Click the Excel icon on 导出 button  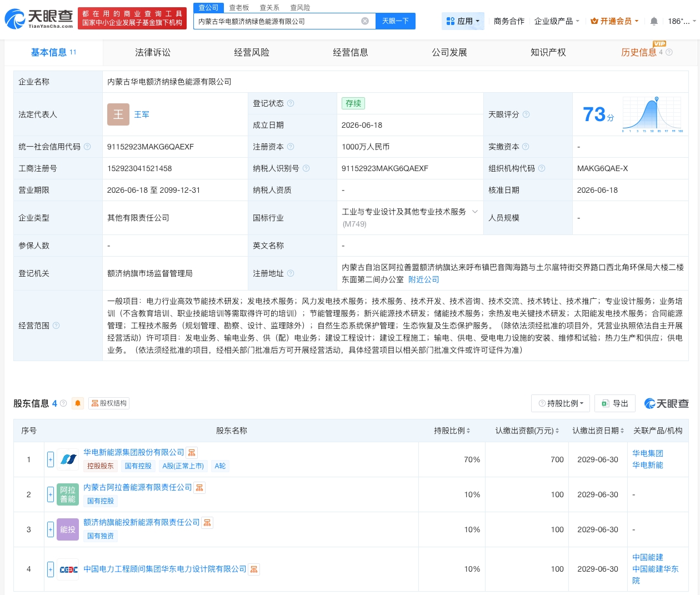click(605, 403)
